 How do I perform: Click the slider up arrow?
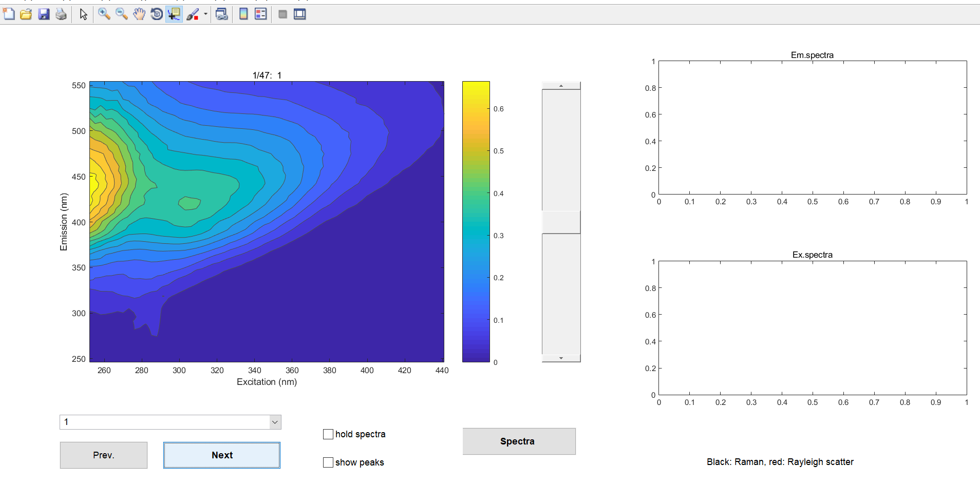tap(561, 86)
